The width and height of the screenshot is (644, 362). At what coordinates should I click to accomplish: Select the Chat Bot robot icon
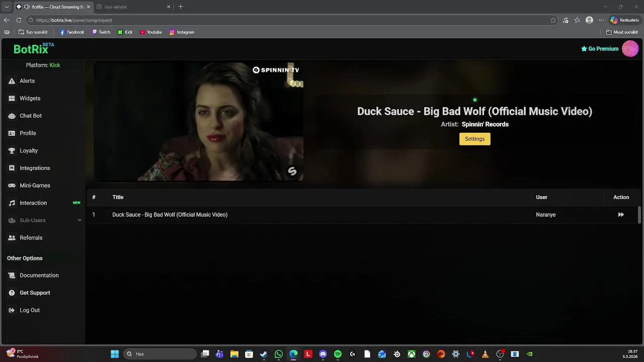(x=12, y=116)
